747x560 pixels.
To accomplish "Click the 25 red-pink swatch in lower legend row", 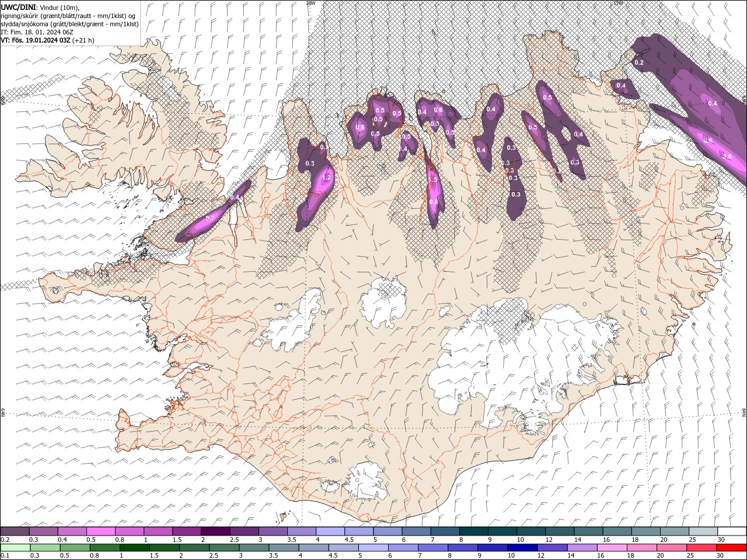I will (x=702, y=548).
